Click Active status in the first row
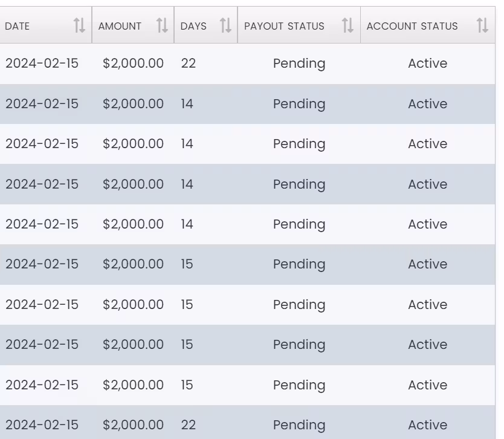The width and height of the screenshot is (504, 439). (427, 63)
